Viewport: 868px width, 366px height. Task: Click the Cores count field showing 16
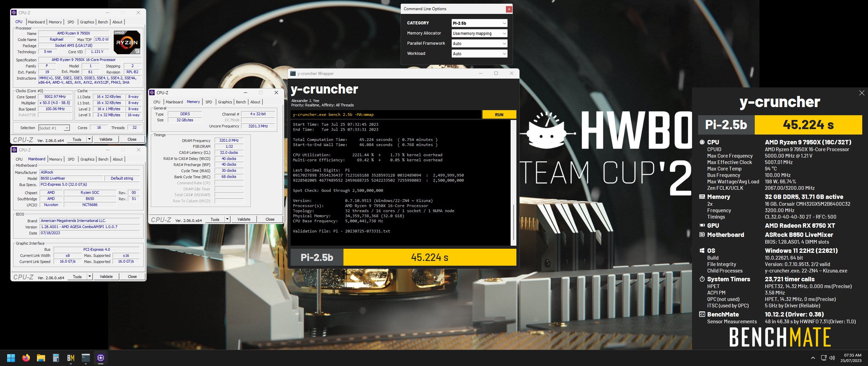point(99,128)
